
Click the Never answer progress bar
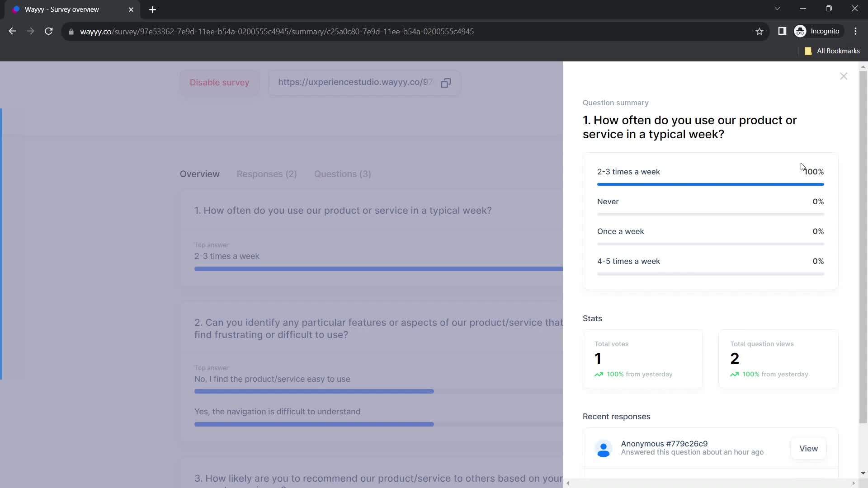pyautogui.click(x=710, y=214)
